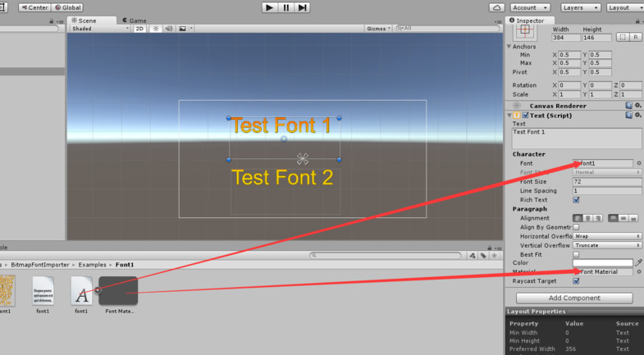
Task: Toggle raw edit mode R button
Action: point(635,37)
